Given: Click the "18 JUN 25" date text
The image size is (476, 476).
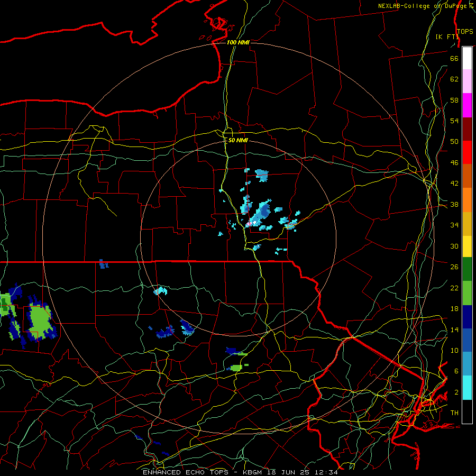Looking at the screenshot, I should pos(288,472).
